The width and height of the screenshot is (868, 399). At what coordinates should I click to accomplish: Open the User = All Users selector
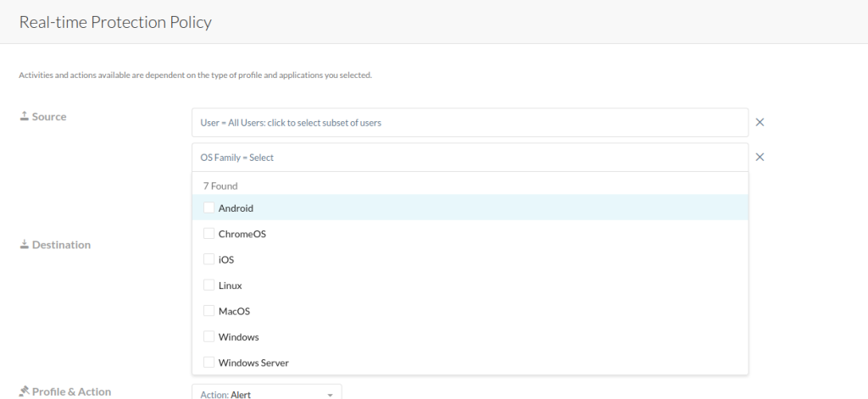470,122
